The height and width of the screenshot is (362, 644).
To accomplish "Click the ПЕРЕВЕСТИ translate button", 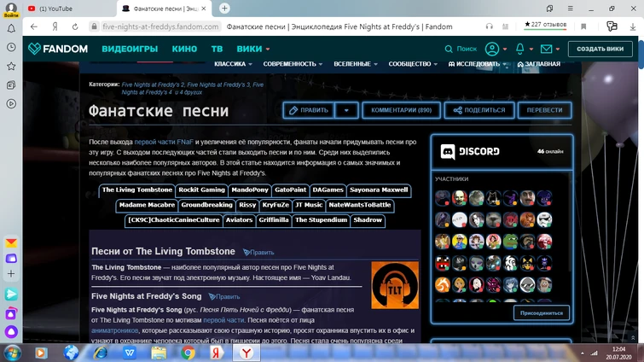I will click(544, 110).
